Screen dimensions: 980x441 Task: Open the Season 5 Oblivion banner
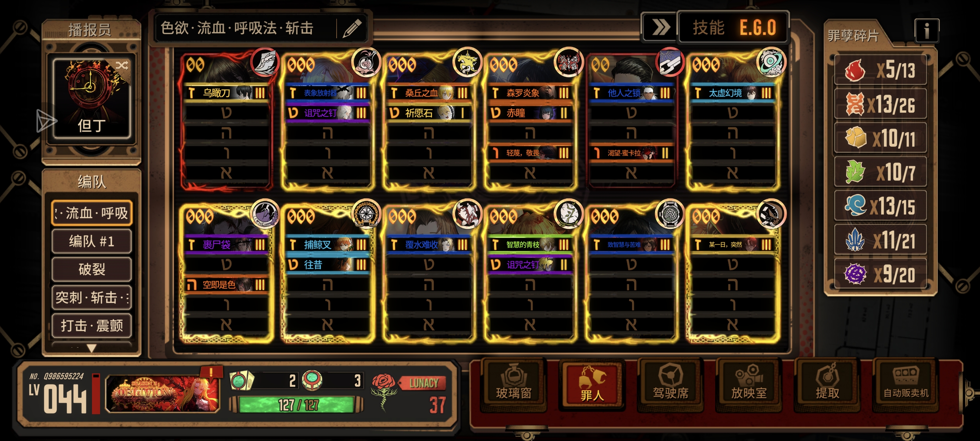coord(163,393)
